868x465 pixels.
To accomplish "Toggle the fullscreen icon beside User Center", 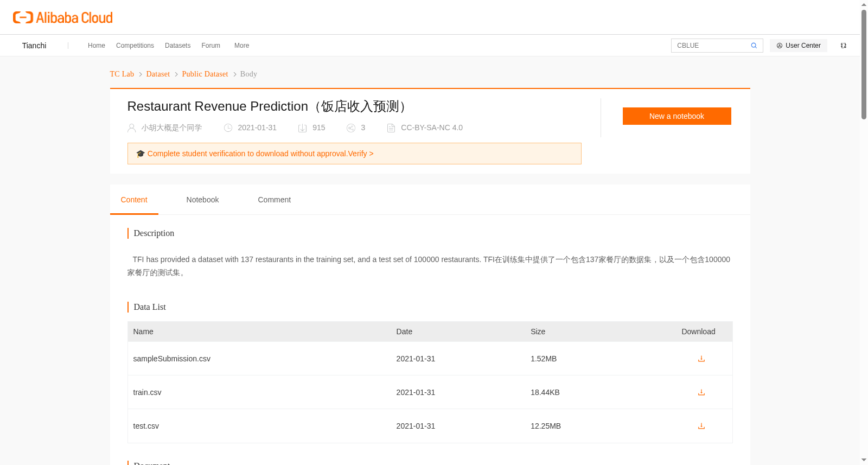I will [x=844, y=46].
